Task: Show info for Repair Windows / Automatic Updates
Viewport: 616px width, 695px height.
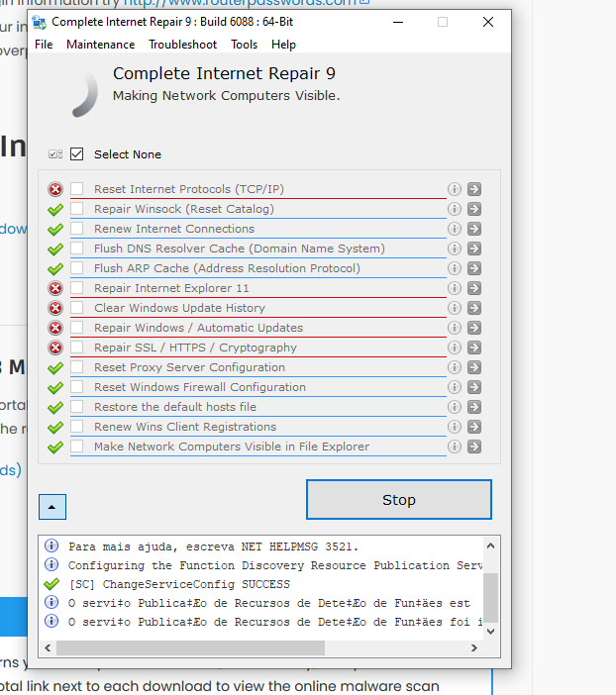Action: coord(455,328)
